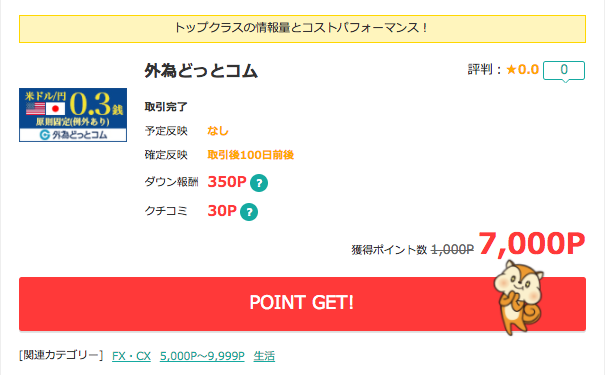Image resolution: width=605 pixels, height=375 pixels.
Task: Click the クチコミ 30P value
Action: (x=222, y=211)
